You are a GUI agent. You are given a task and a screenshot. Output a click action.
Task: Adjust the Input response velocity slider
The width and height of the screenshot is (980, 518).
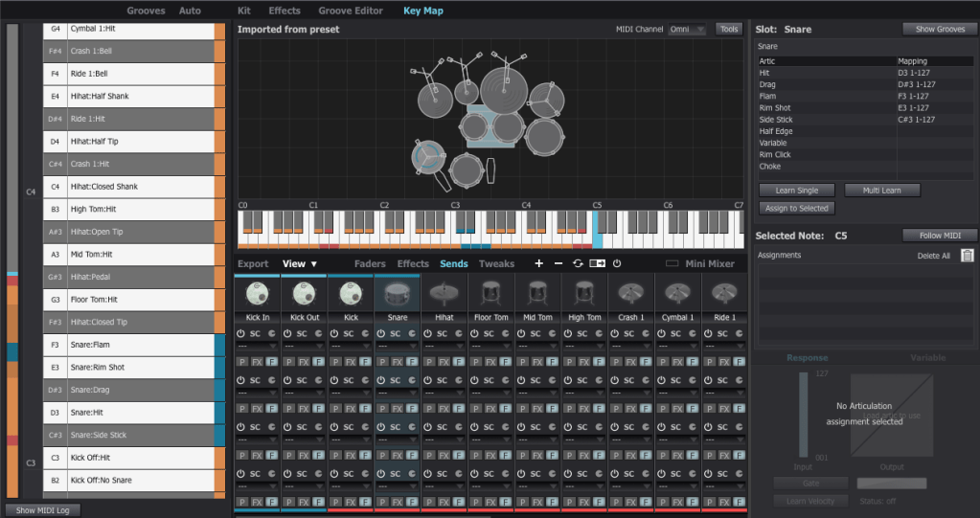click(x=803, y=415)
